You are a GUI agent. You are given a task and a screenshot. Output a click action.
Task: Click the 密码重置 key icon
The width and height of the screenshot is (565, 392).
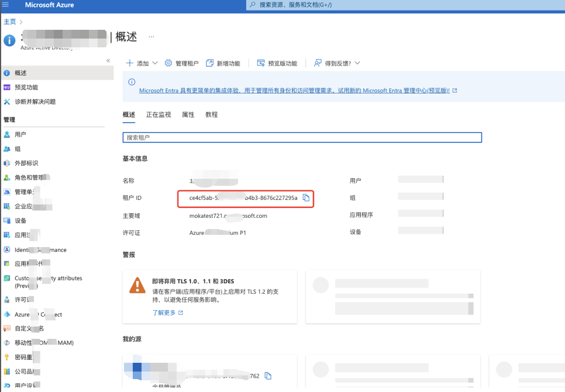(x=7, y=357)
